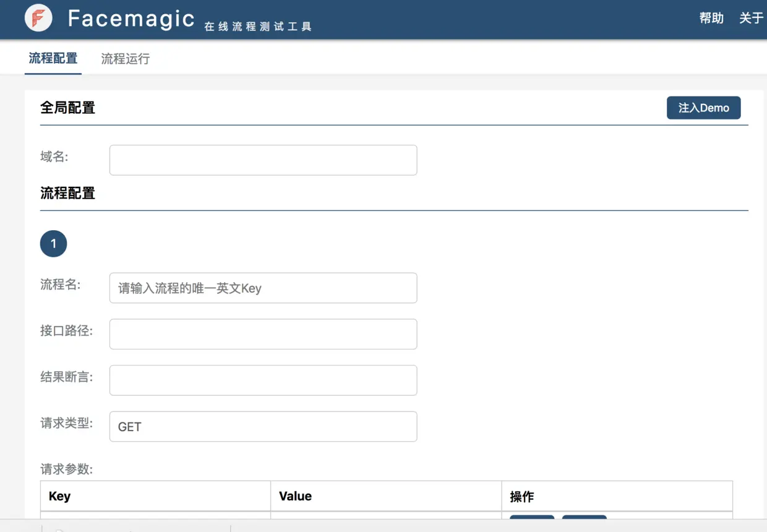Screen dimensions: 767x532
Task: Switch to the 流程配置 tab
Action: [53, 59]
